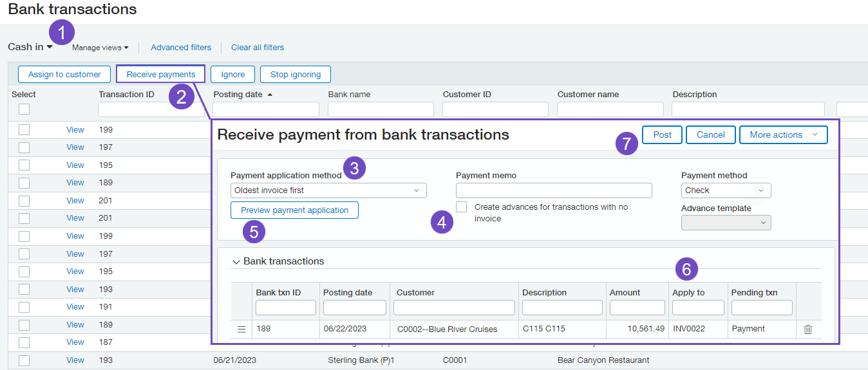Click the Receive payments button
868x370 pixels.
pos(161,75)
